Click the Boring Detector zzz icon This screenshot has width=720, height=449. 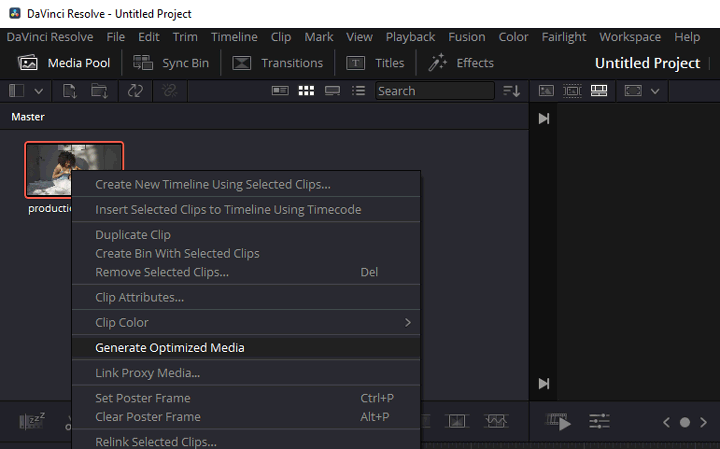(x=32, y=421)
